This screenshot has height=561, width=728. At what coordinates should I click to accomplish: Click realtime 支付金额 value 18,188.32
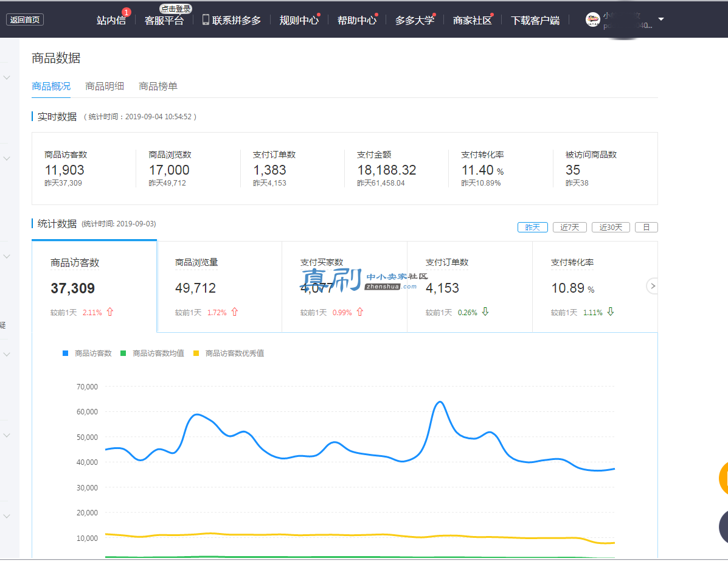coord(386,170)
